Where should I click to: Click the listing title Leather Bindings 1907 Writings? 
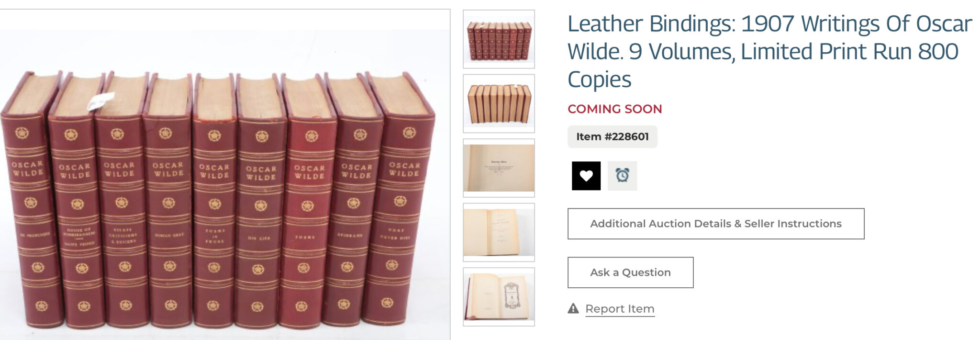769,51
